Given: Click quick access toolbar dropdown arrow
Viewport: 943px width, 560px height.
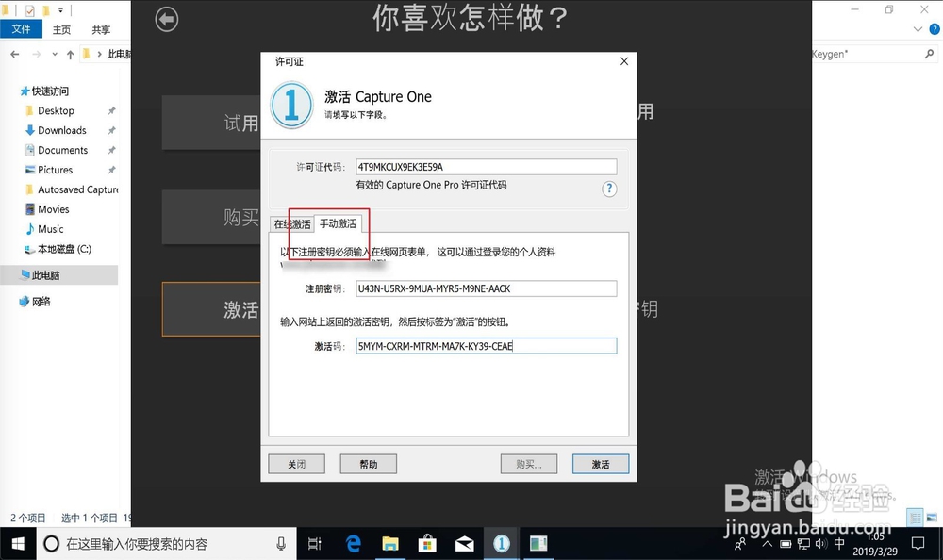Looking at the screenshot, I should tap(60, 10).
